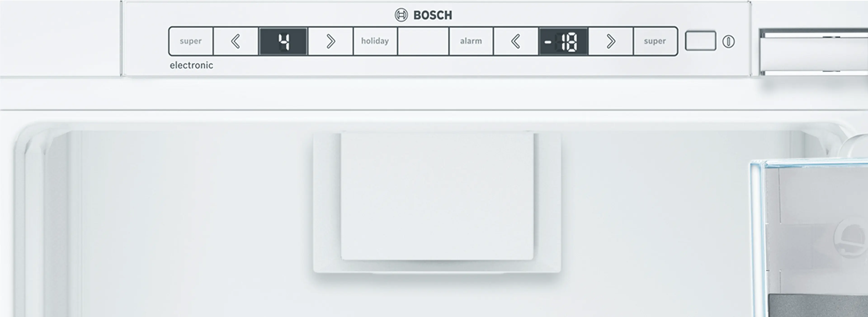This screenshot has height=317, width=868.
Task: Activate freezer super button on the right
Action: pyautogui.click(x=655, y=41)
